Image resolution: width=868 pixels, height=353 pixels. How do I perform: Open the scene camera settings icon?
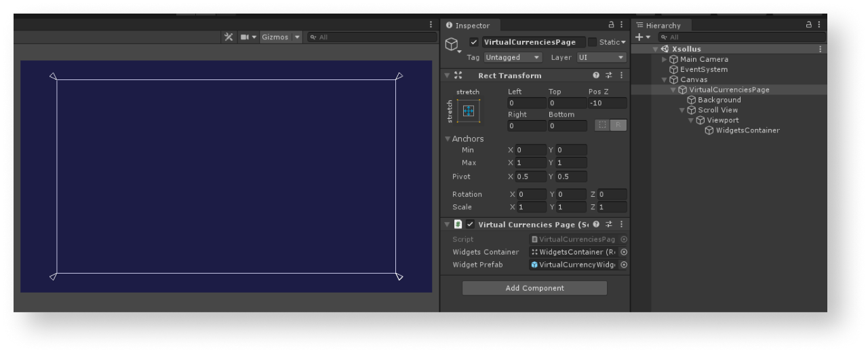245,37
